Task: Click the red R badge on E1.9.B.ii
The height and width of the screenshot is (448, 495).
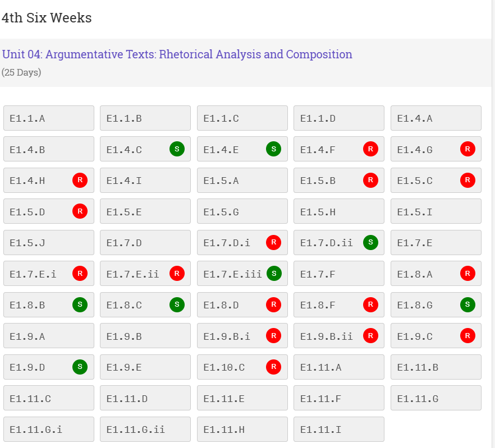Action: (370, 336)
